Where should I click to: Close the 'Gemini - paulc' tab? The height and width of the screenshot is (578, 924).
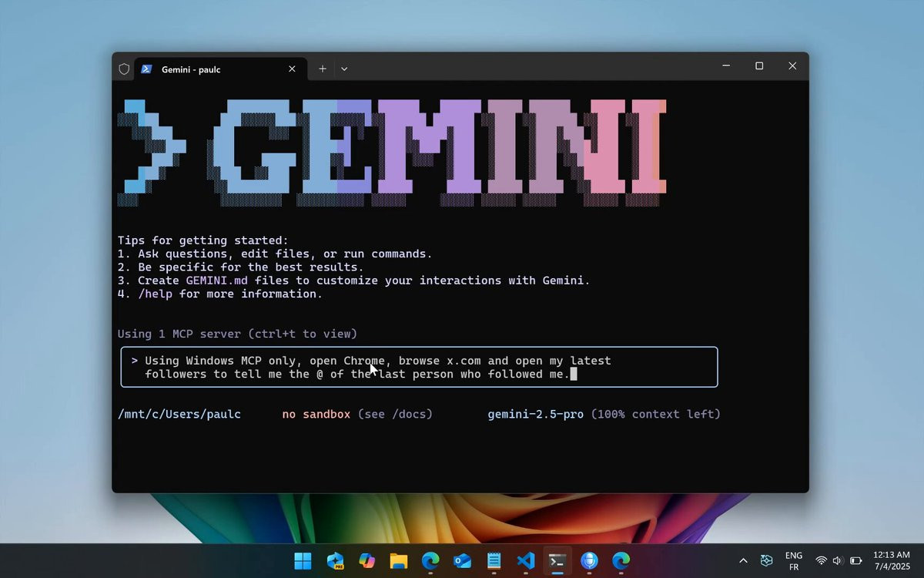[292, 69]
